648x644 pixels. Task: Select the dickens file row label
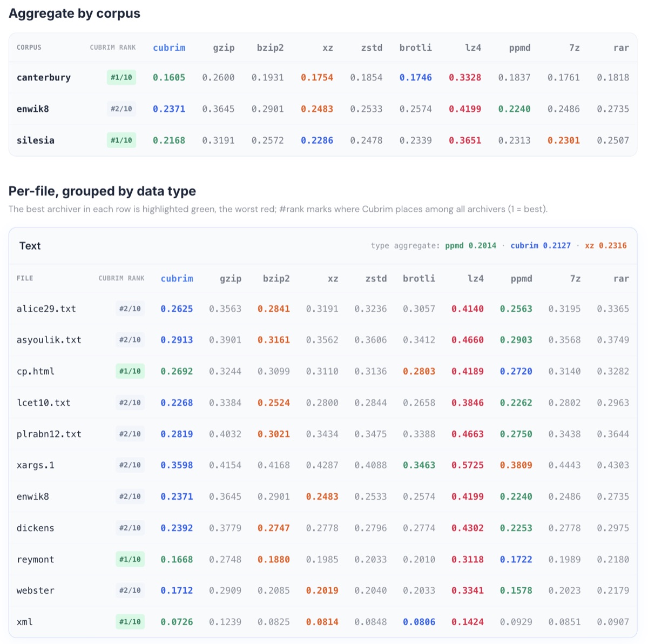tap(36, 528)
